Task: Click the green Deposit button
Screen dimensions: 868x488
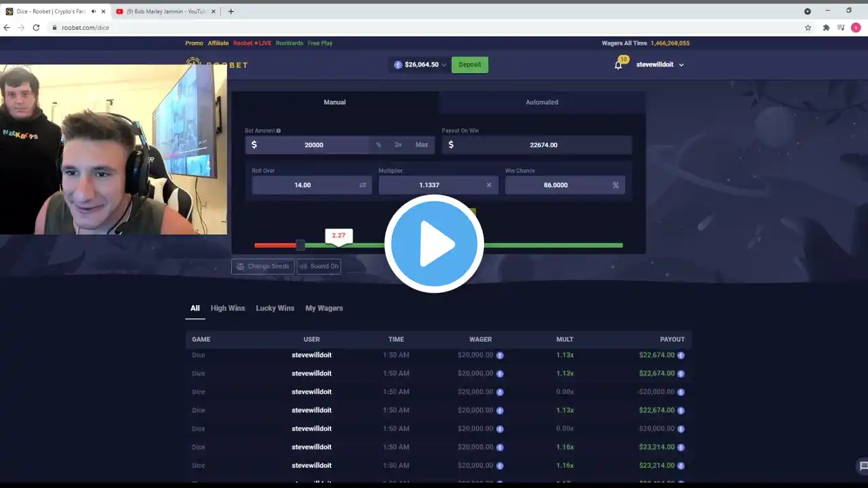Action: (470, 65)
